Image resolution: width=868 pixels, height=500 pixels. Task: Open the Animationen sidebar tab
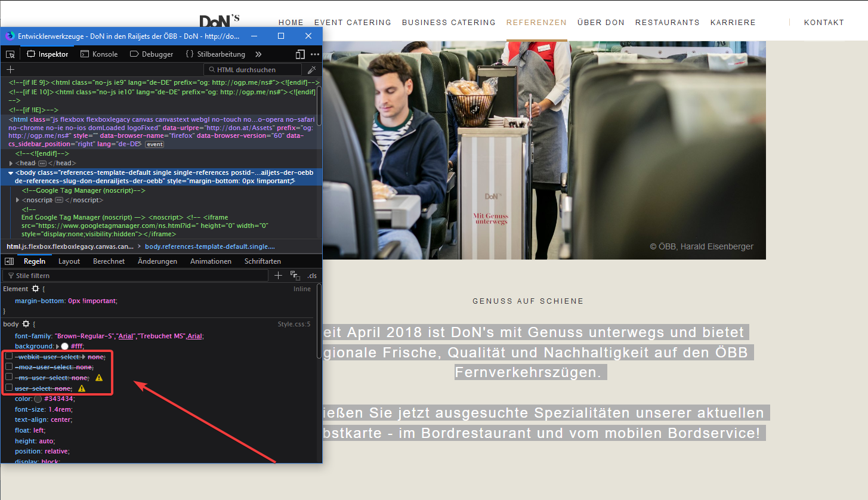[x=211, y=261]
